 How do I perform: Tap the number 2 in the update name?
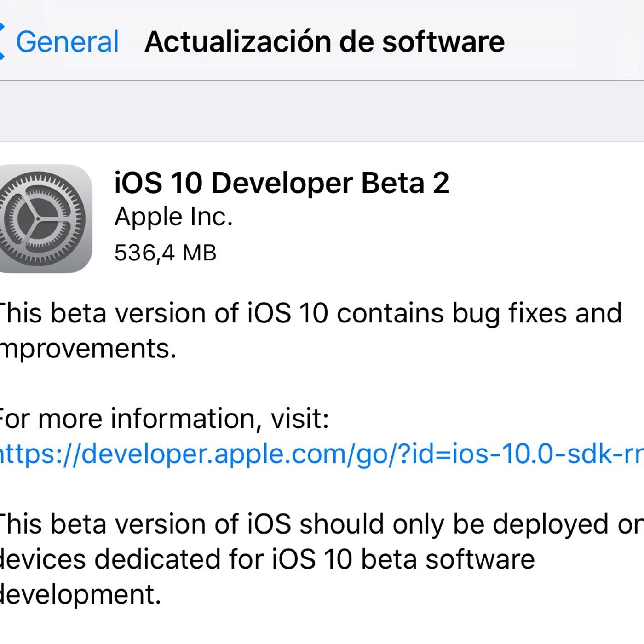[x=441, y=183]
